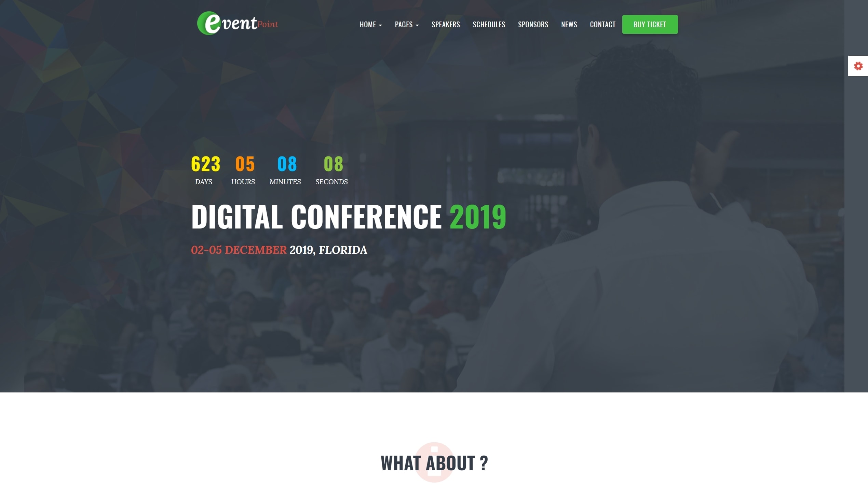The width and height of the screenshot is (868, 485).
Task: Click the BUY TICKET button
Action: point(650,24)
